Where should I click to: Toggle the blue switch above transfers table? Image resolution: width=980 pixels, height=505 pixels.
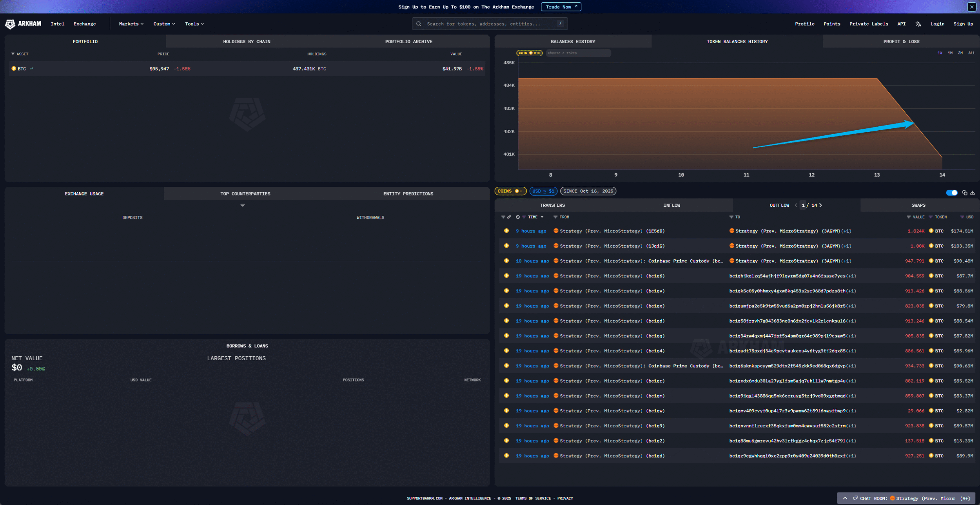[951, 193]
